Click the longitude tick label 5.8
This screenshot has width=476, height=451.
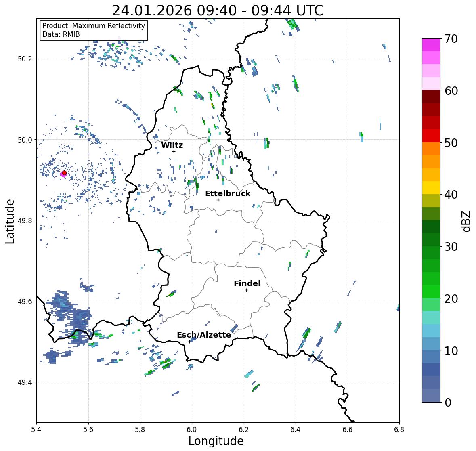(x=140, y=430)
